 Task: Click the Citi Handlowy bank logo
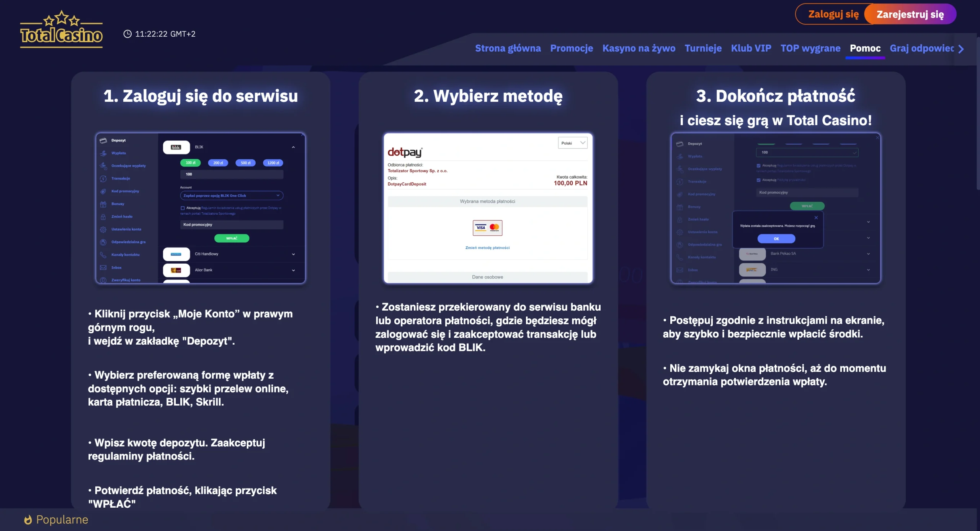176,254
